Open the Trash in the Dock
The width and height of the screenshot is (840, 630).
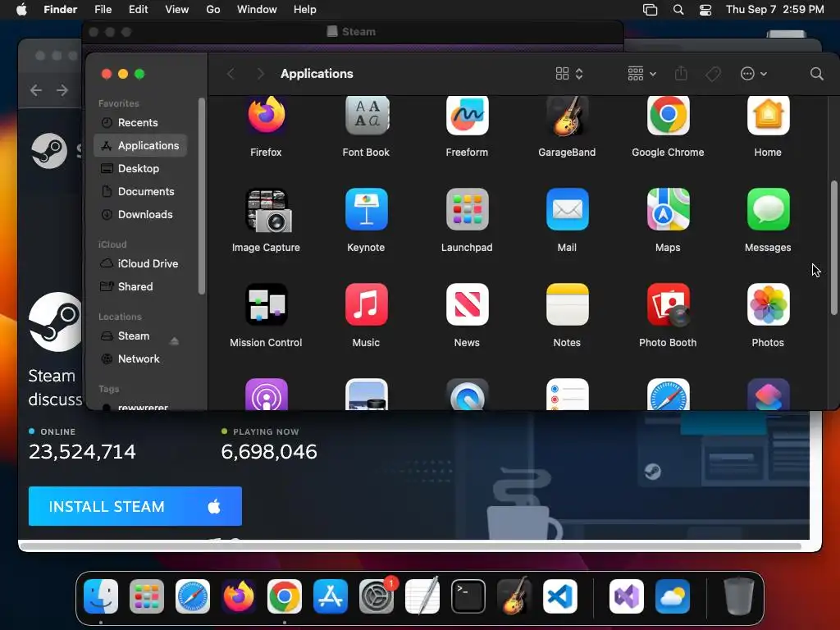[739, 596]
